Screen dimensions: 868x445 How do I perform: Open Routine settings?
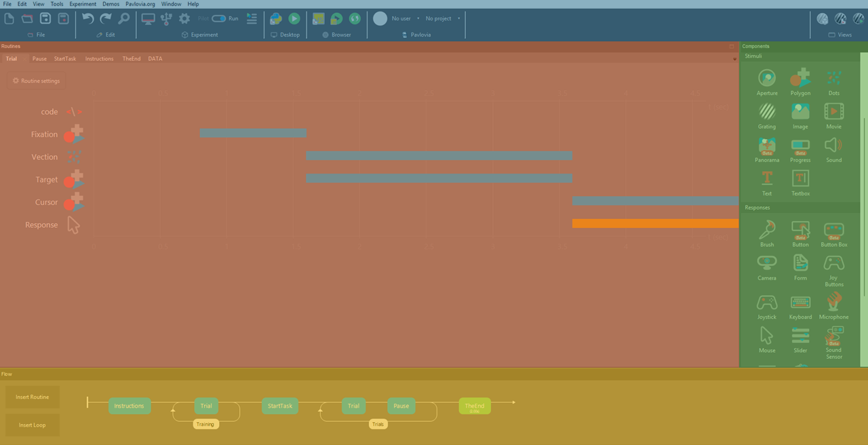click(x=36, y=81)
